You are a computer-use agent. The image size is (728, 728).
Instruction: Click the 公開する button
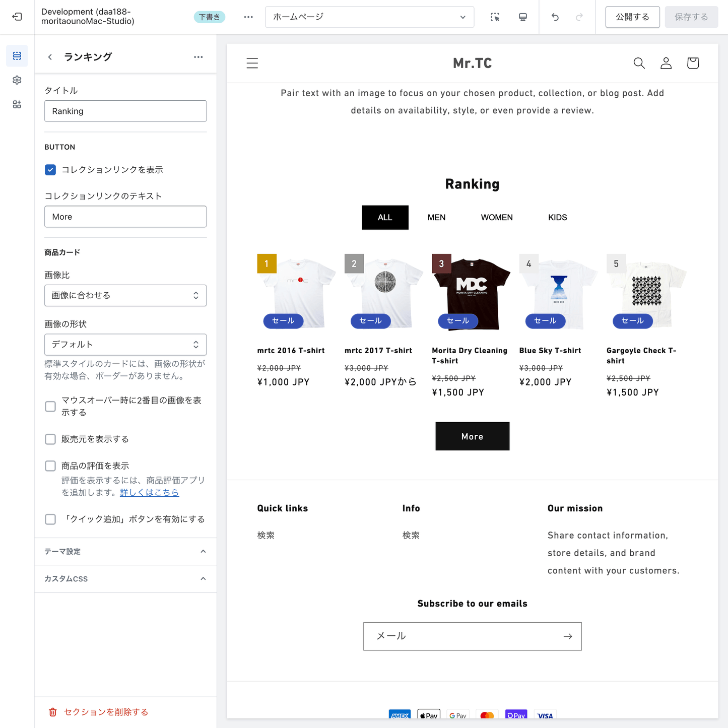(x=632, y=17)
